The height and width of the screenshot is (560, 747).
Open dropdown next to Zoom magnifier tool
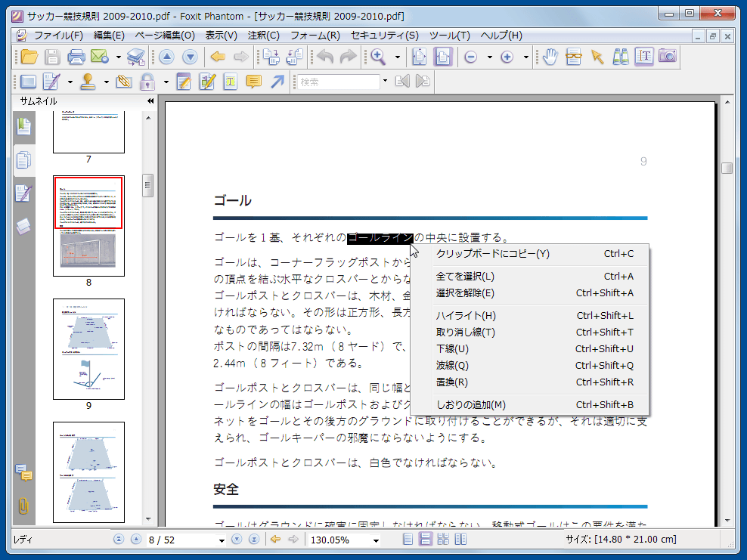398,57
